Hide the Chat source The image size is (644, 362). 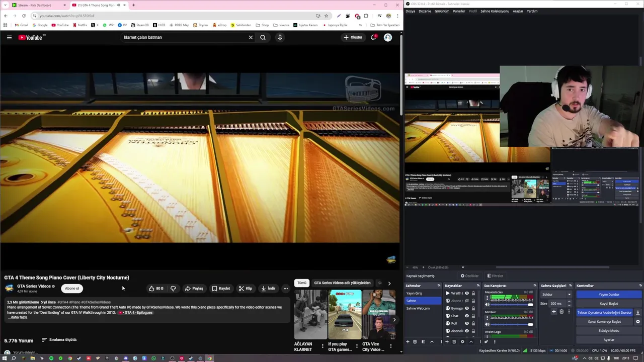pyautogui.click(x=466, y=316)
